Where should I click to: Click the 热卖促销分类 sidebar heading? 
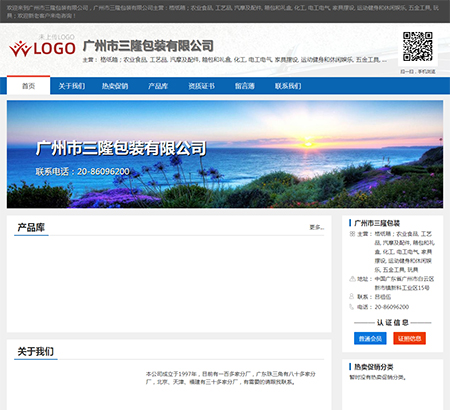[x=374, y=367]
